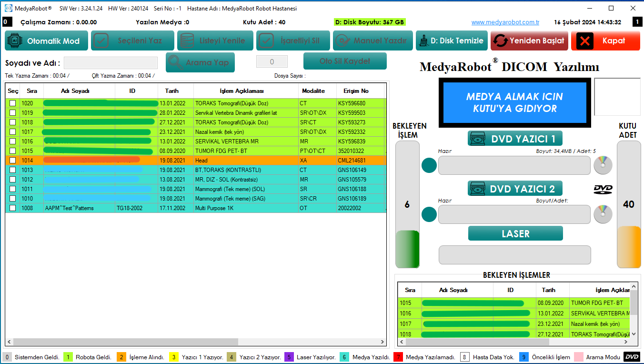Click the teal status circle for DVD Yazıcı 1
This screenshot has height=364, width=644.
[x=429, y=165]
